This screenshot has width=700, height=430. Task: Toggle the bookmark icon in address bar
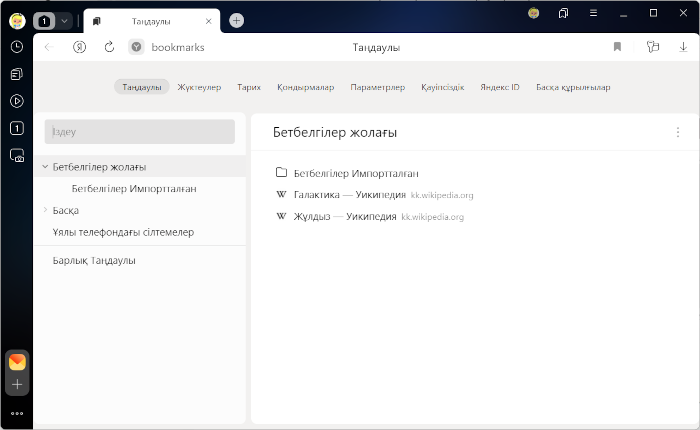pyautogui.click(x=617, y=47)
